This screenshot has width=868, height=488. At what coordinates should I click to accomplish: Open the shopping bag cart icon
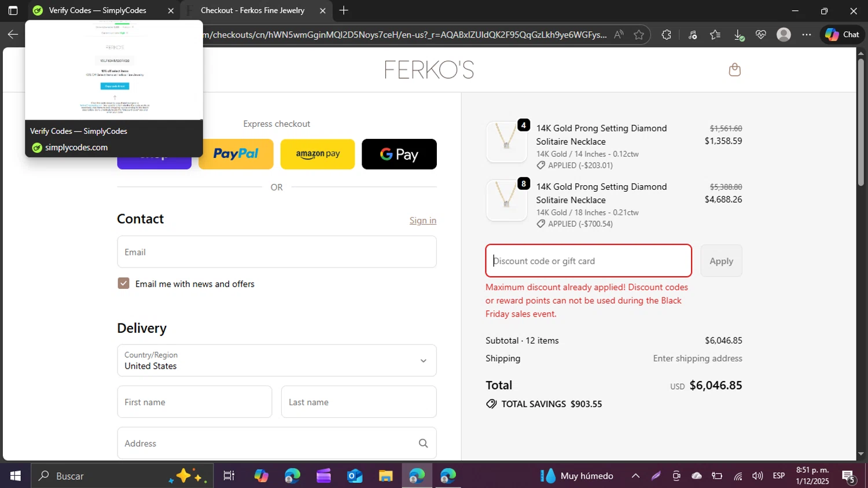pos(735,69)
